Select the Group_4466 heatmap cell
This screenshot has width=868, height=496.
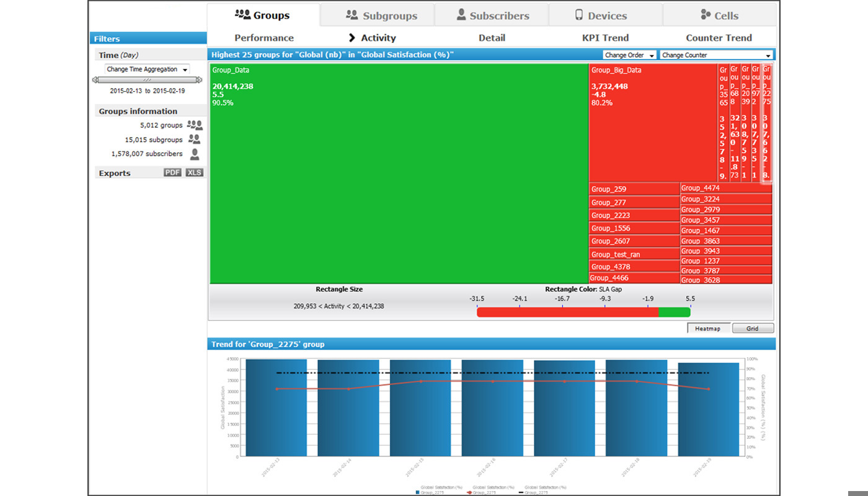click(x=634, y=278)
